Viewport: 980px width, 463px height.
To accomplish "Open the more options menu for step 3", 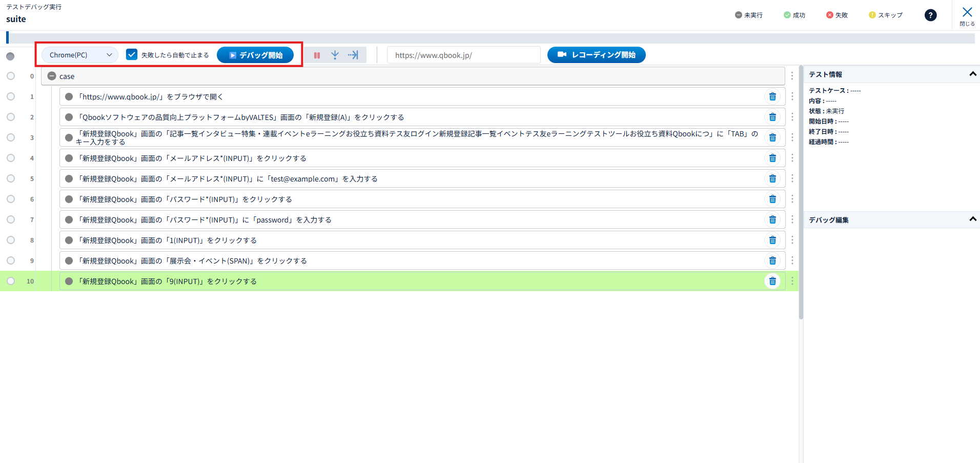I will [792, 137].
